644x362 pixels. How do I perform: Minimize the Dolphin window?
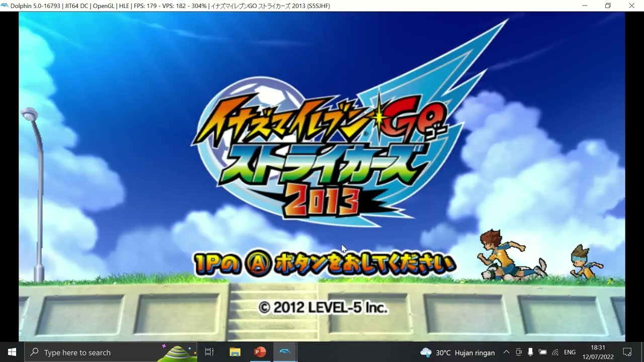[x=585, y=6]
